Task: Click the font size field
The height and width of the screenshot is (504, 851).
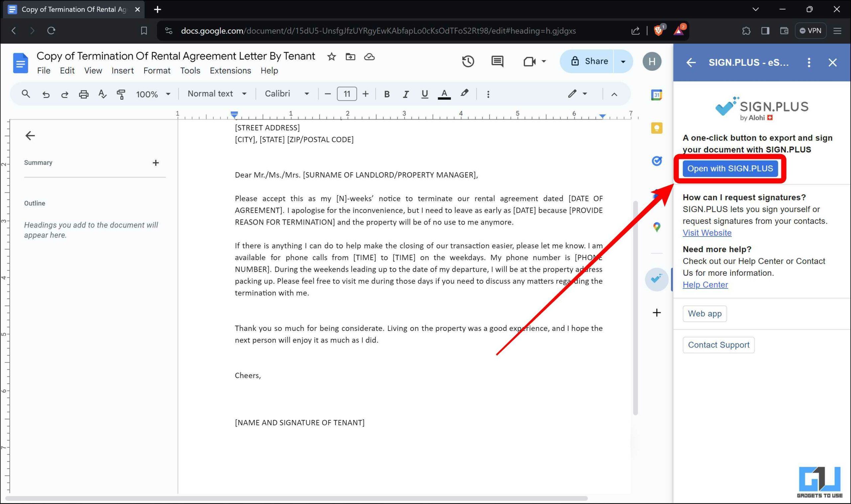Action: (346, 94)
